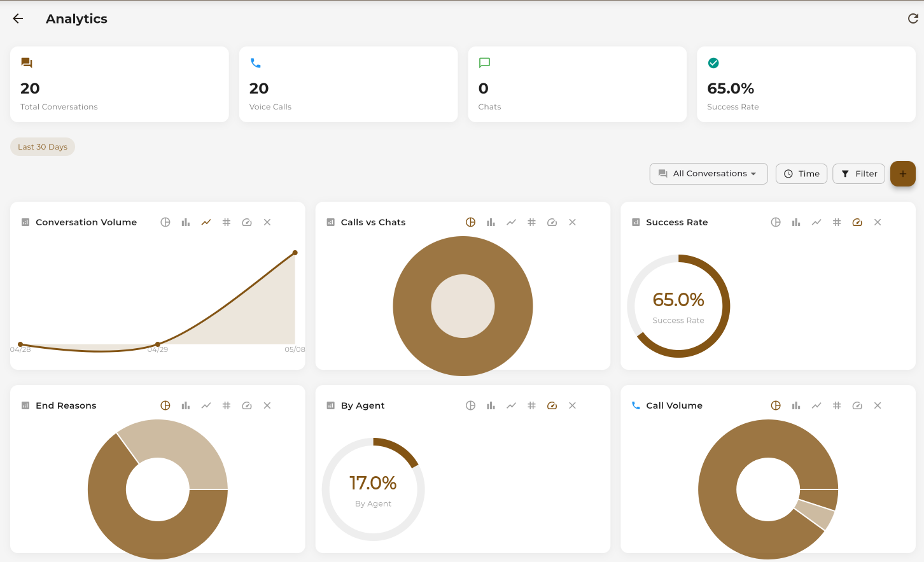Switch Calls vs Chats to line chart
Image resolution: width=924 pixels, height=562 pixels.
pyautogui.click(x=512, y=222)
